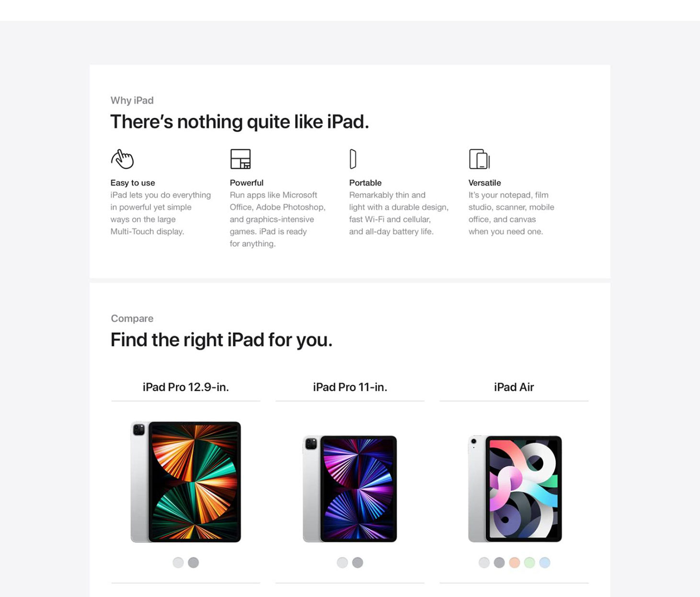The image size is (700, 597).
Task: Click the iPad Pro 12.9-in. heading
Action: [186, 387]
